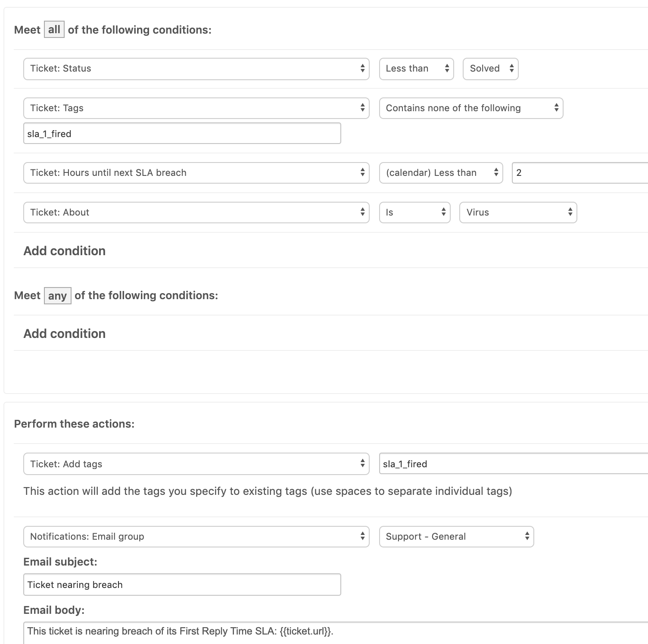The height and width of the screenshot is (644, 648).
Task: Click the sla_1_fired tags condition input
Action: (x=182, y=134)
